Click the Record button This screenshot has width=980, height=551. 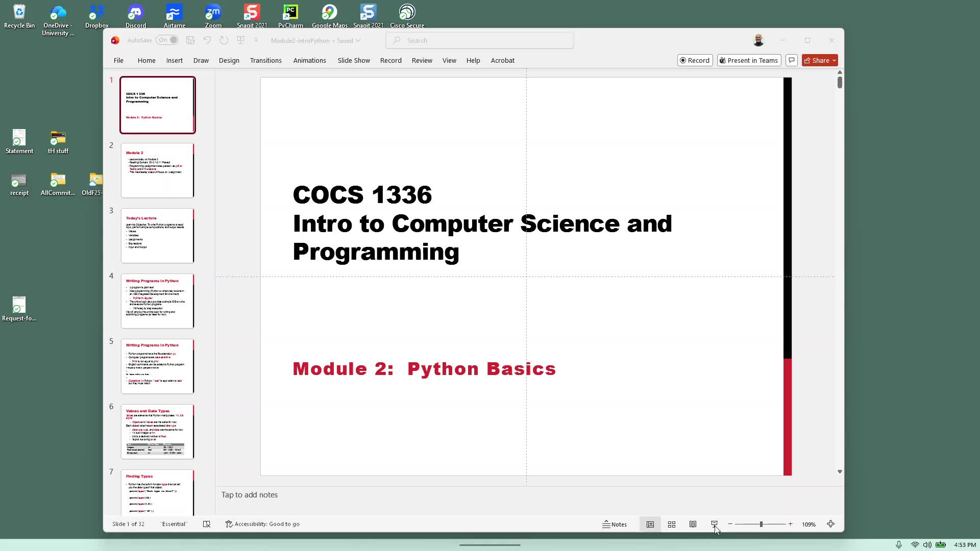pos(695,60)
